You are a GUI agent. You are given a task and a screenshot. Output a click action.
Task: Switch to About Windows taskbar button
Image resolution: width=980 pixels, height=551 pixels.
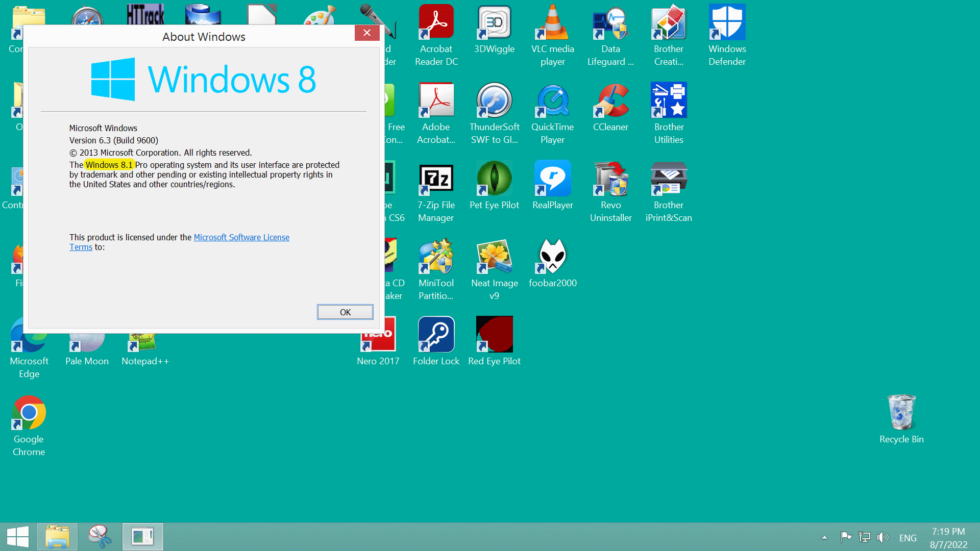(143, 537)
